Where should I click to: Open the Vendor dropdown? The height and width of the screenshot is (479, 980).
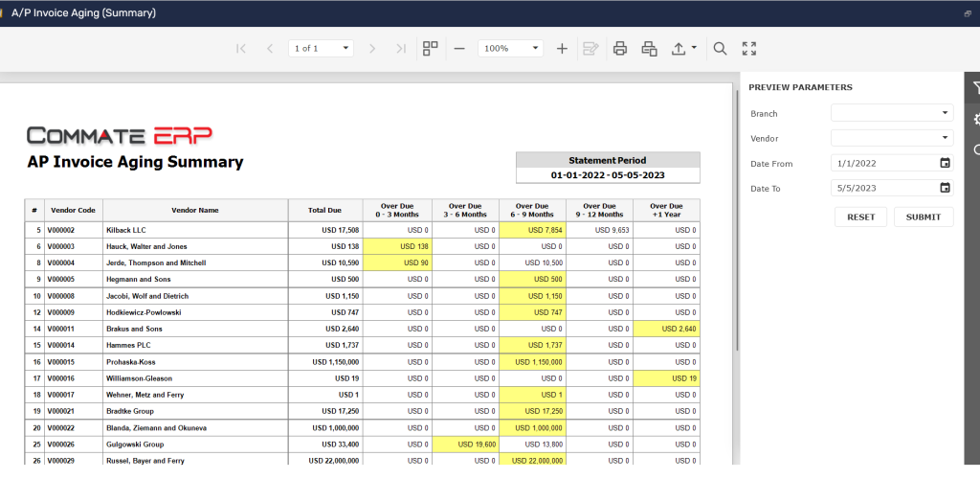(945, 138)
